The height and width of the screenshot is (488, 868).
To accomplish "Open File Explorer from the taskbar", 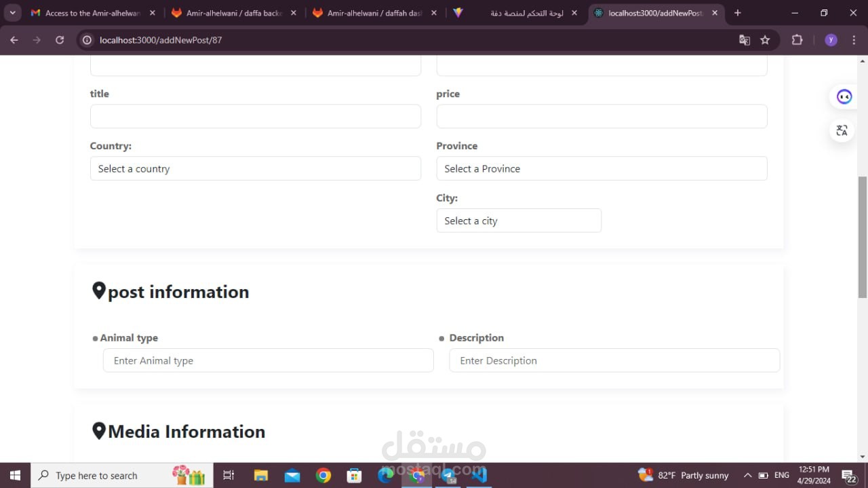I will tap(261, 475).
